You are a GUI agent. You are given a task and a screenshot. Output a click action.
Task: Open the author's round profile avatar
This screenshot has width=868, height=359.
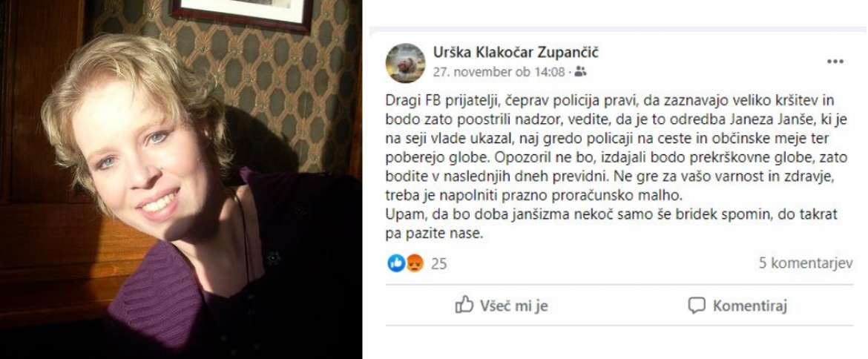pyautogui.click(x=405, y=63)
